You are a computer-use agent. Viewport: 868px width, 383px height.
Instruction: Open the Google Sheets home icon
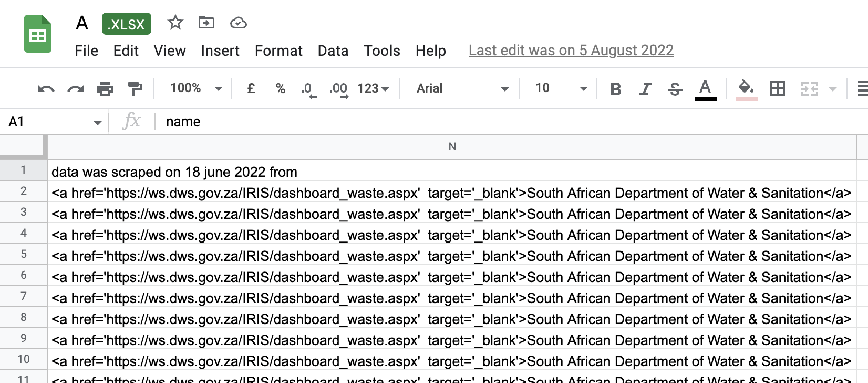coord(38,34)
